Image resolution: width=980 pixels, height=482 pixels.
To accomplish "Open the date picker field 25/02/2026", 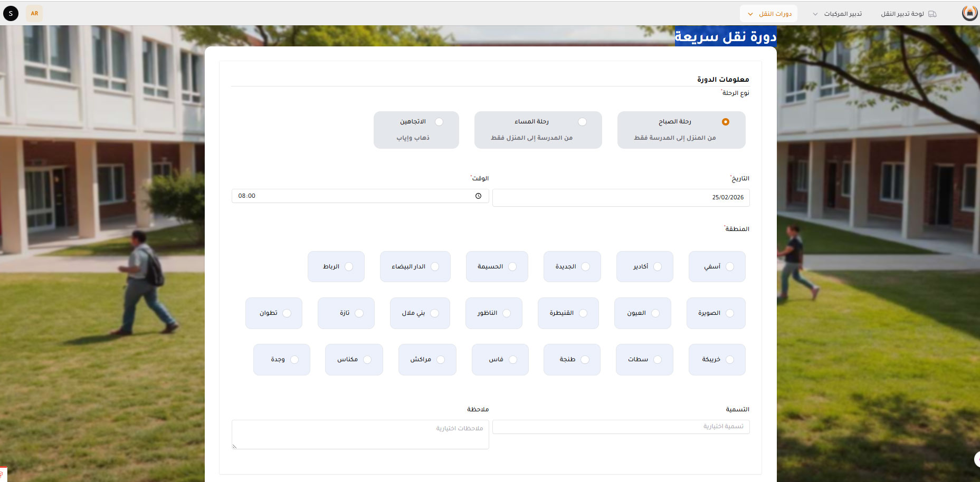I will point(621,198).
